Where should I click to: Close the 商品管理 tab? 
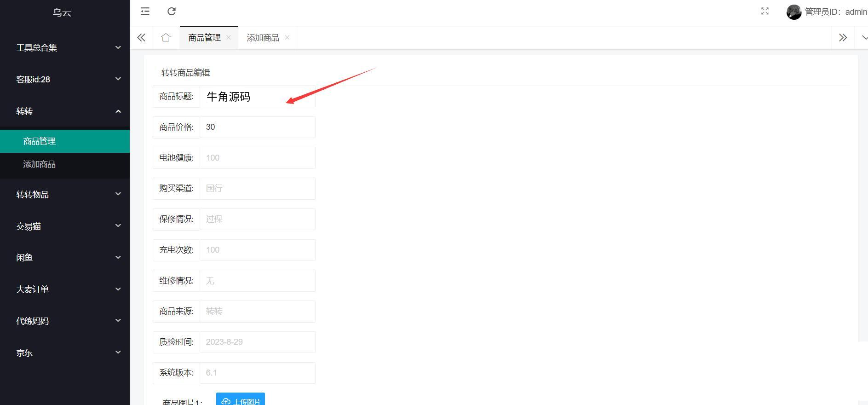coord(229,38)
